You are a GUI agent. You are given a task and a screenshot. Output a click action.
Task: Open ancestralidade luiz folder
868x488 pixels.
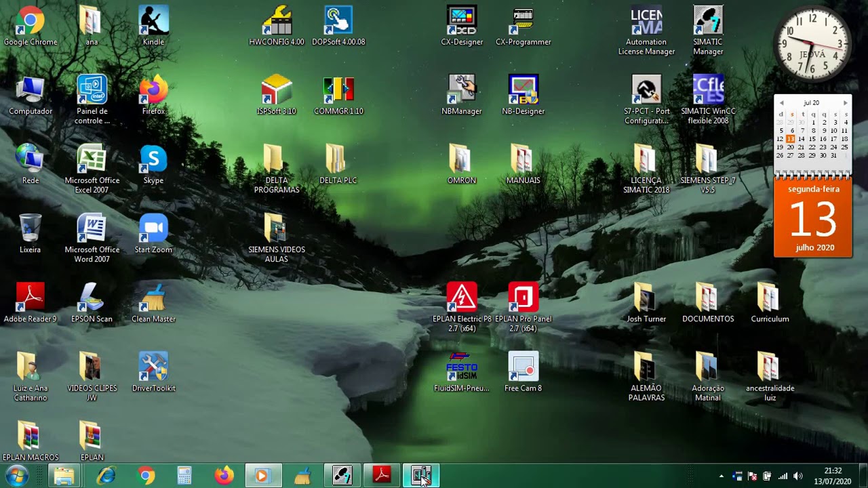[x=770, y=376]
